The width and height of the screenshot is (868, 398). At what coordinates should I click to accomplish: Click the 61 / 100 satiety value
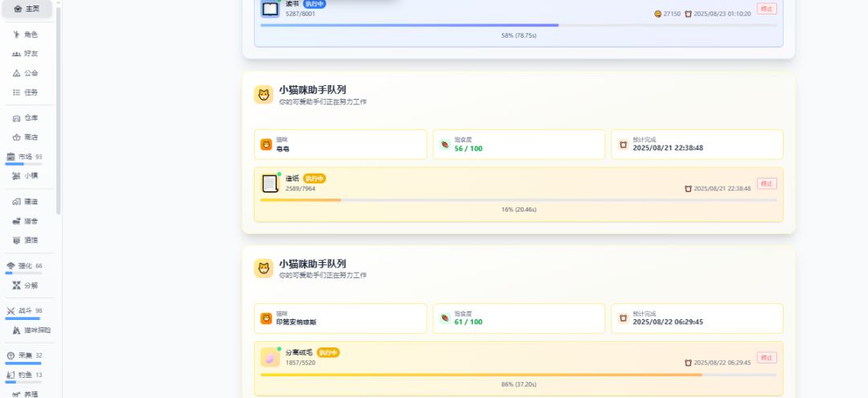(469, 322)
